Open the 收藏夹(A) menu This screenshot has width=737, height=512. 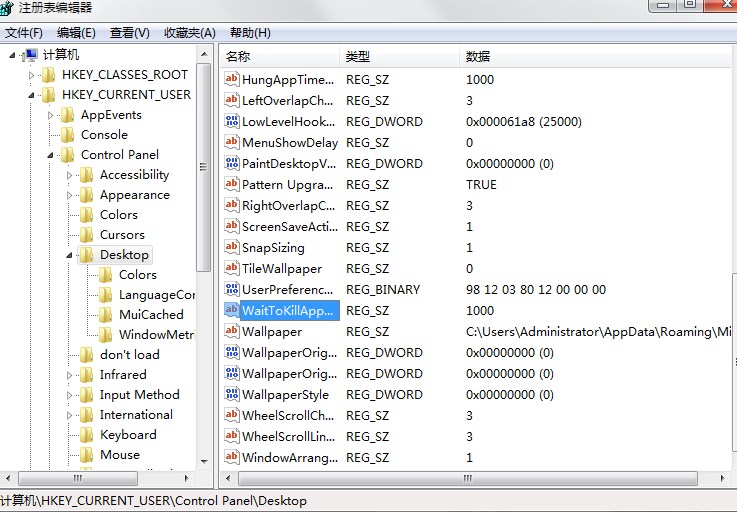click(x=189, y=32)
